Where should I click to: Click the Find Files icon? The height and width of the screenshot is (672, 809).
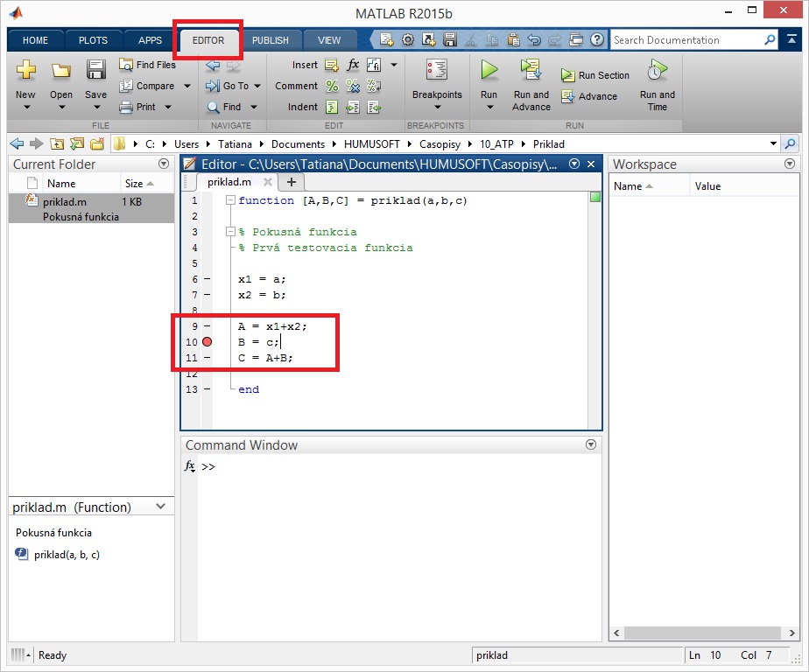pos(125,65)
